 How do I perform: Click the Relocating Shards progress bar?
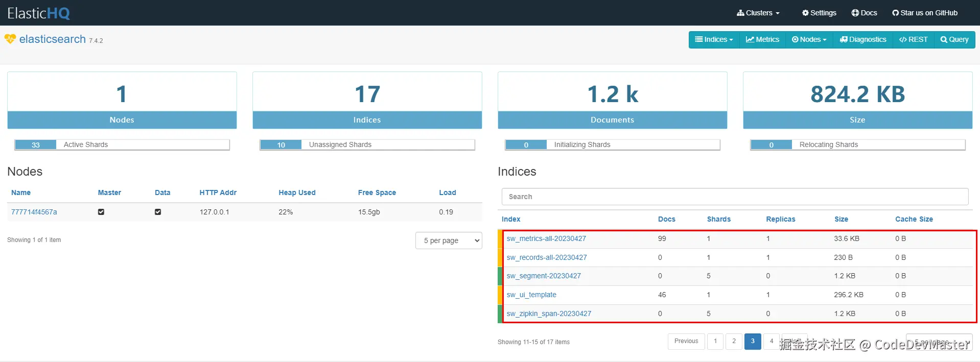[858, 145]
